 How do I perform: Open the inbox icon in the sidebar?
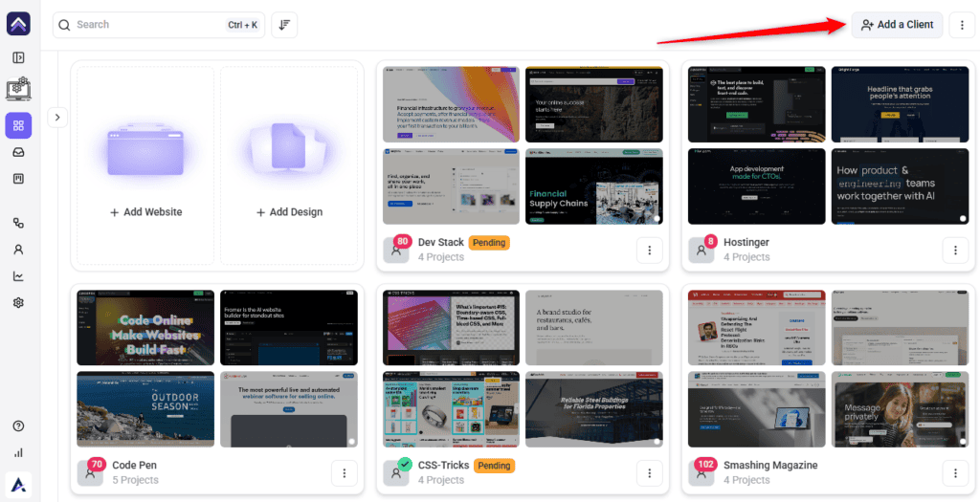18,152
